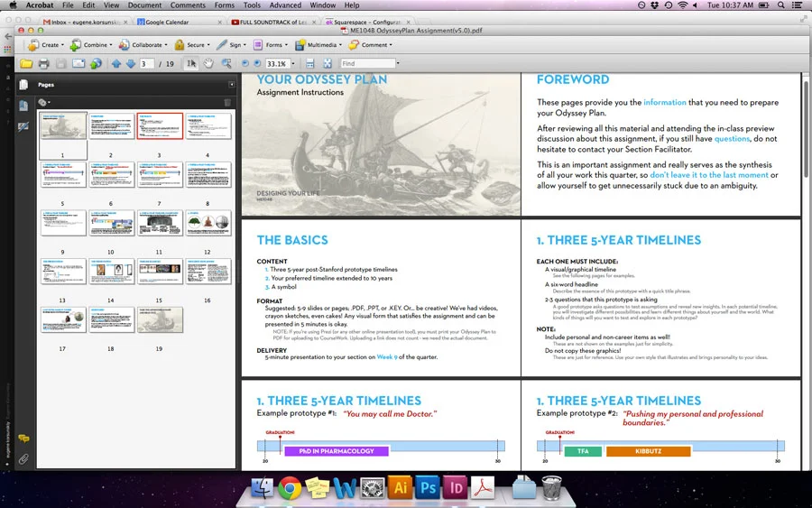Click the globe upload share icon
This screenshot has height=508, width=812.
click(96, 64)
